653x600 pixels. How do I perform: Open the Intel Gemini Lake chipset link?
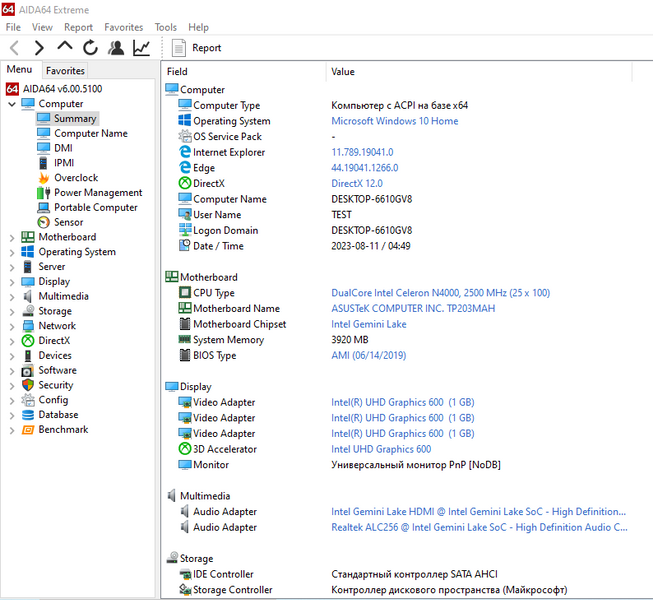(369, 324)
